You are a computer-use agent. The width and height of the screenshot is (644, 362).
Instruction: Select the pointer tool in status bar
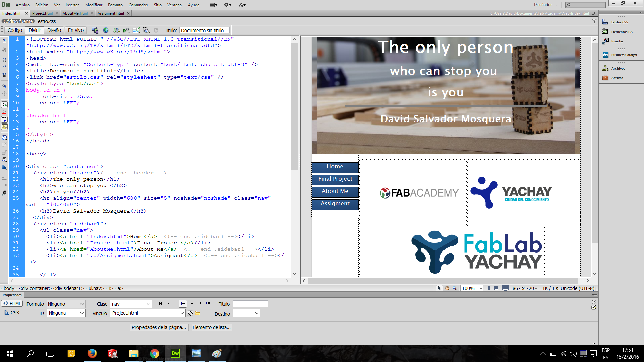point(439,288)
